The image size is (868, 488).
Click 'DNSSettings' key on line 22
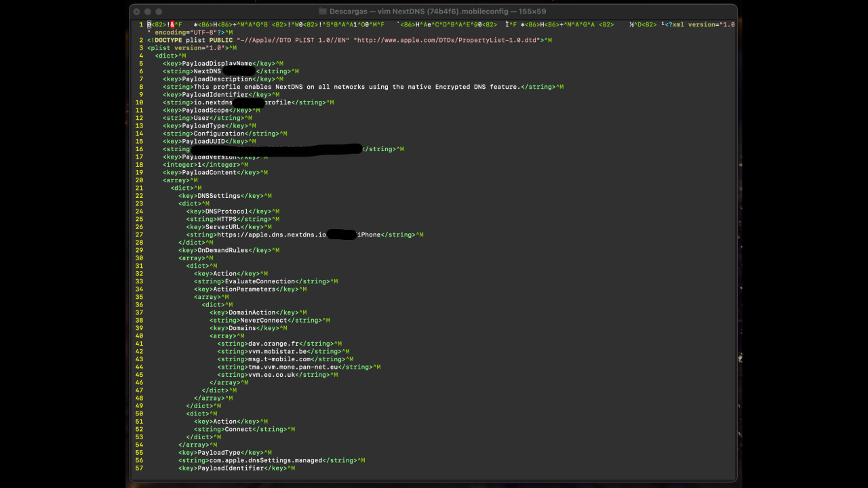click(x=219, y=196)
